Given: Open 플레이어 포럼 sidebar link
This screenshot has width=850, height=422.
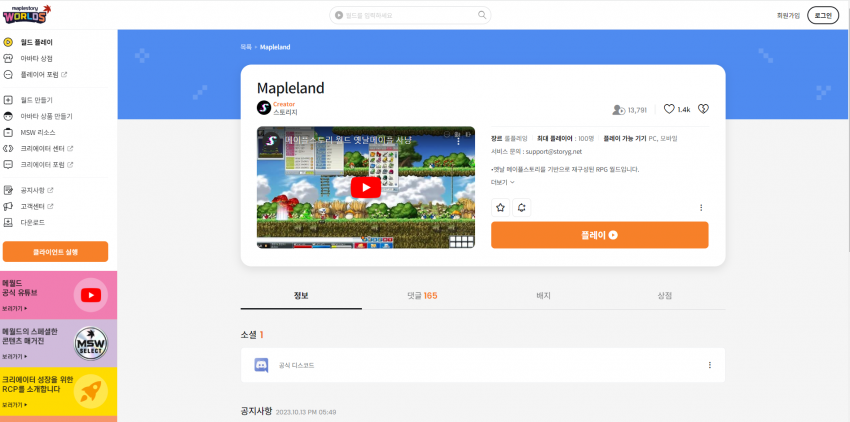Looking at the screenshot, I should coord(43,74).
